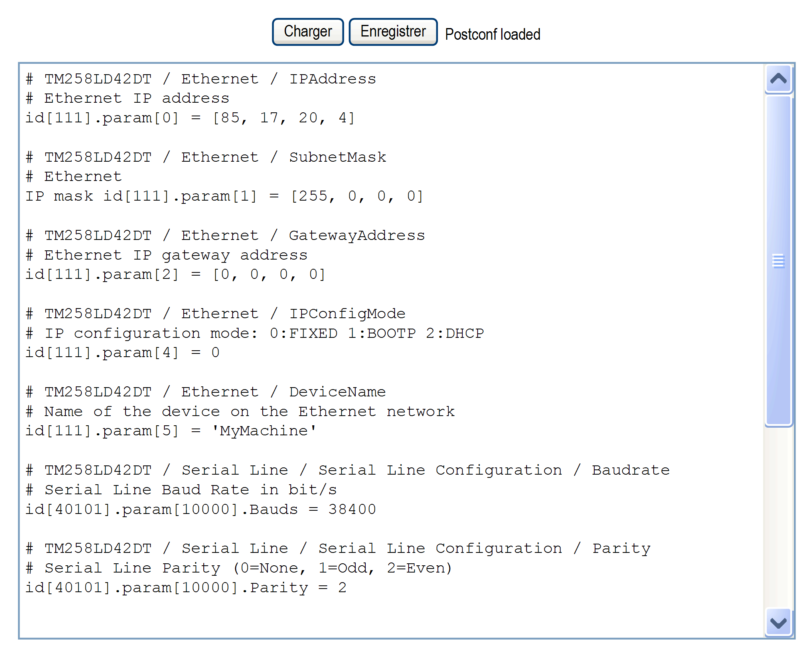Click the 'MyMachine' device name value

pyautogui.click(x=264, y=431)
